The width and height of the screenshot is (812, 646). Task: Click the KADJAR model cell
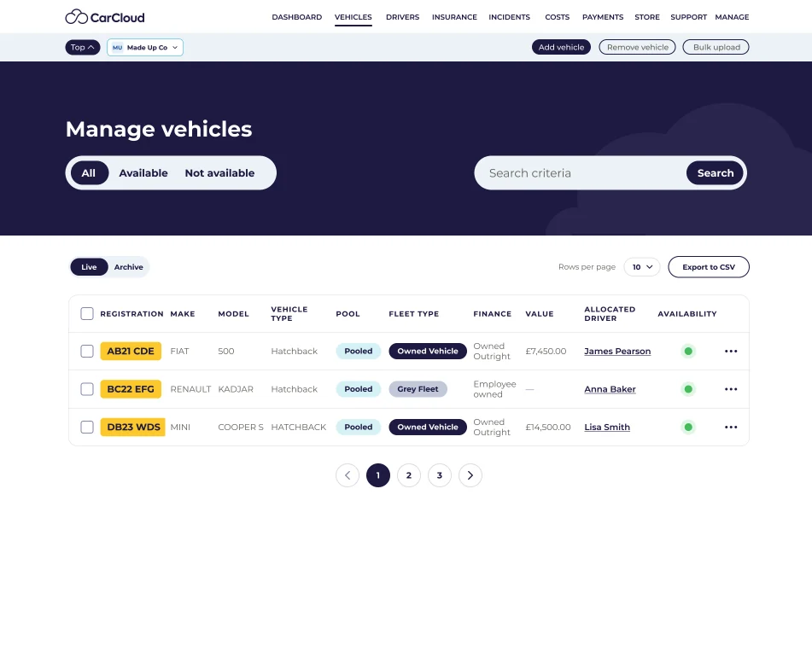(x=236, y=389)
